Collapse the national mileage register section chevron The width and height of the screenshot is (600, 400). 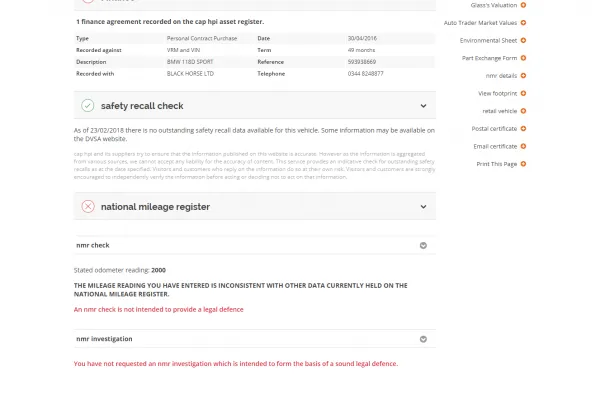[423, 206]
